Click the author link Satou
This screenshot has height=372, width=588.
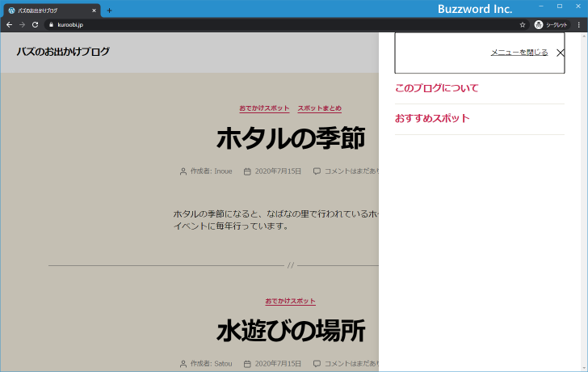[x=223, y=364]
